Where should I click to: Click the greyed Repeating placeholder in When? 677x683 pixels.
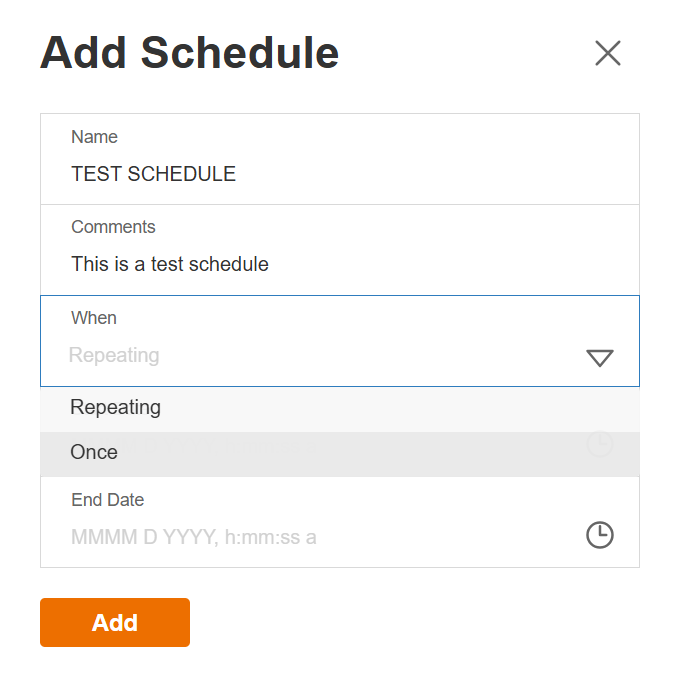114,355
